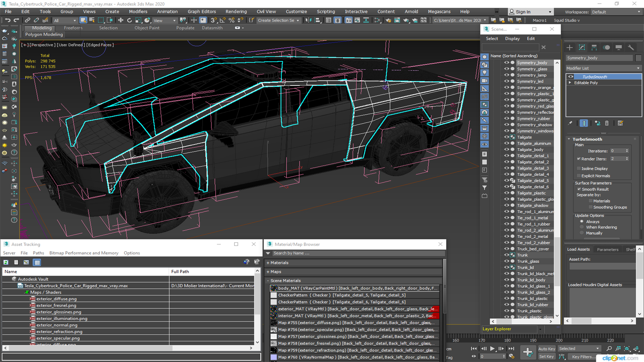Select the When Rendering radio option
The width and height of the screenshot is (644, 362).
point(582,227)
